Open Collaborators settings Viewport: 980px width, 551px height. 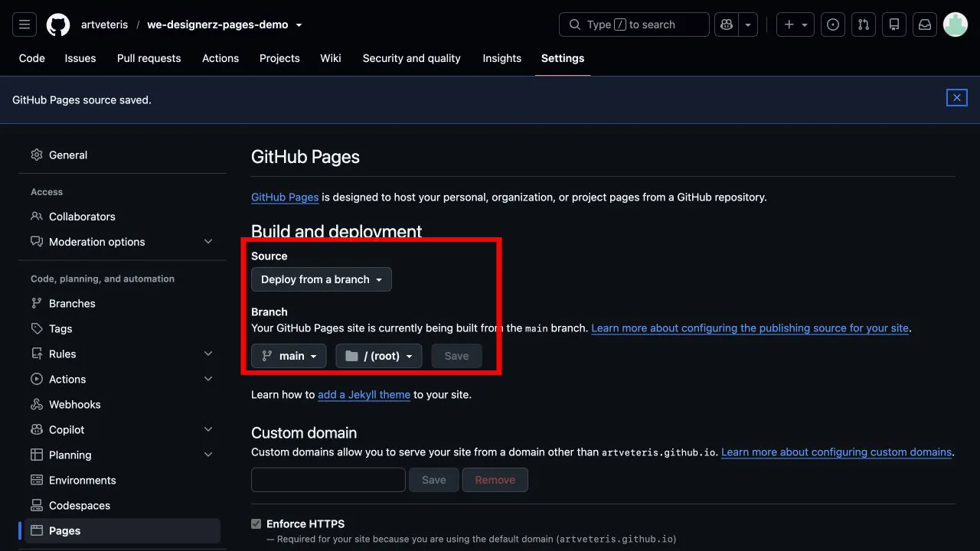coord(122,217)
